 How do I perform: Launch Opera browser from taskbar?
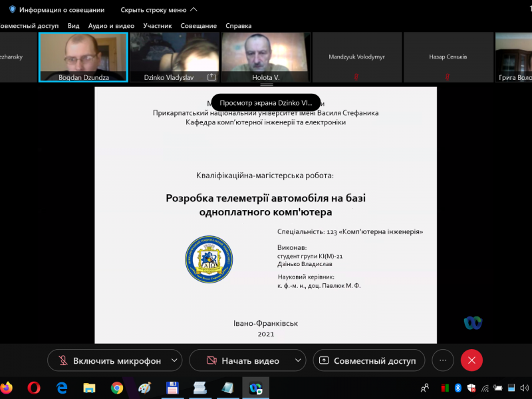tap(34, 387)
